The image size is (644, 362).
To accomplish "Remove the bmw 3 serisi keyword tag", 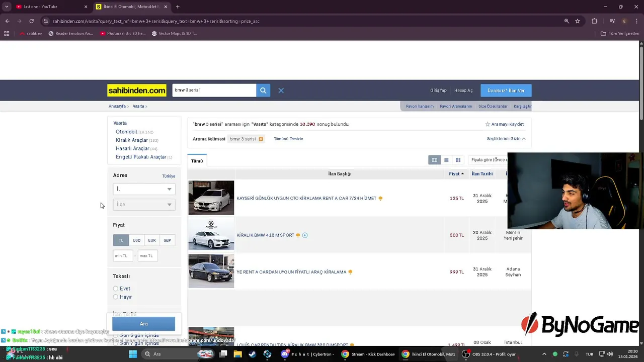I will 261,139.
